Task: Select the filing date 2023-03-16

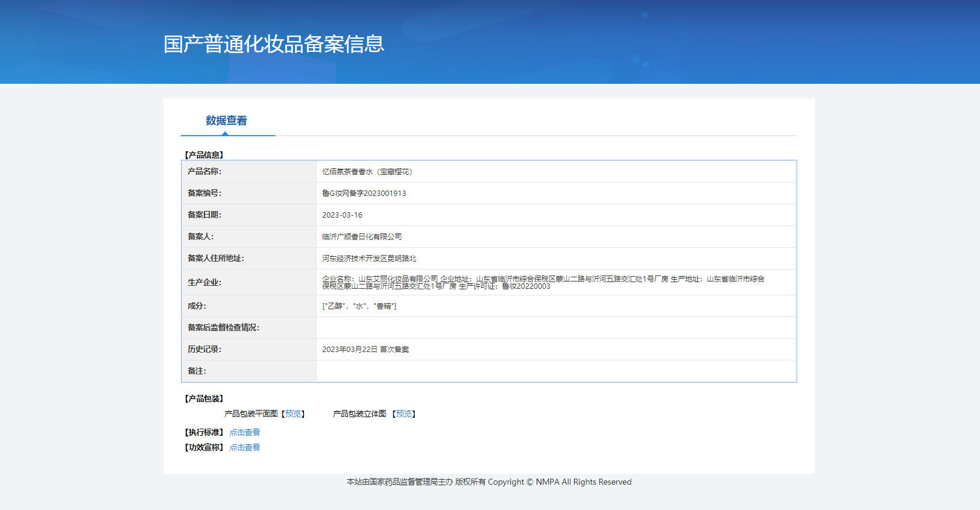Action: (342, 215)
